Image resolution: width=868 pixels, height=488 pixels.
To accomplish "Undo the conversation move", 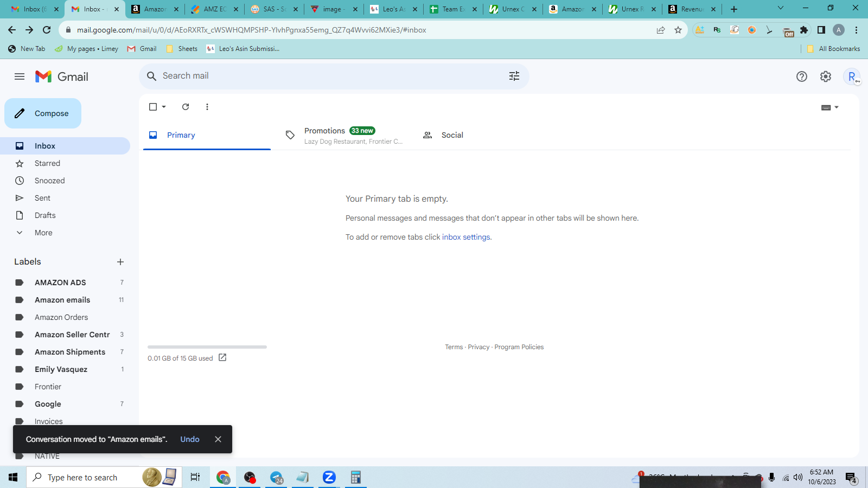I will [x=190, y=439].
